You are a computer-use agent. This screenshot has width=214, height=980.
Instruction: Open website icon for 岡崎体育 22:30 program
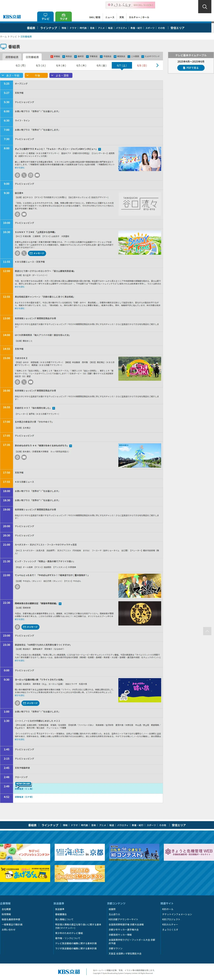point(17,627)
